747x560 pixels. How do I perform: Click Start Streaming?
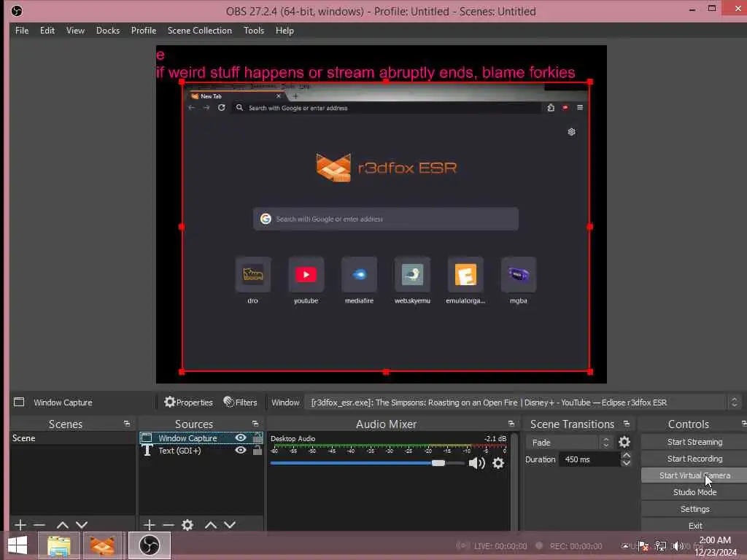click(694, 442)
